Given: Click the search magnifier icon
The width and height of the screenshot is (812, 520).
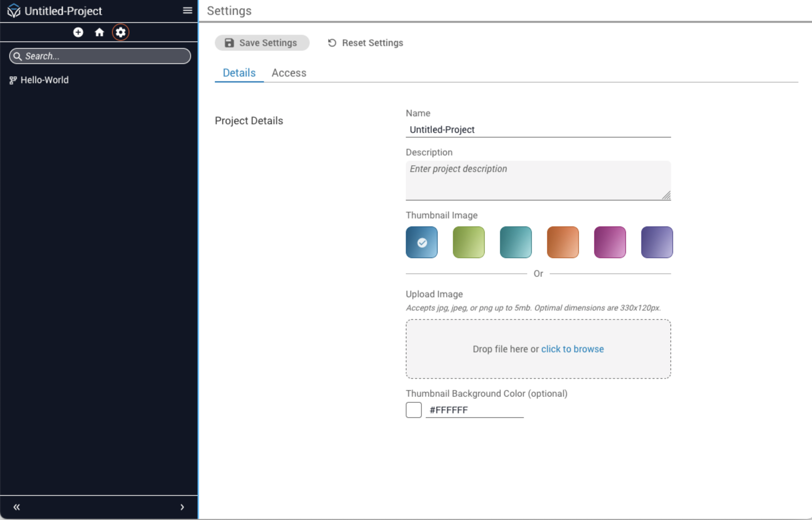Looking at the screenshot, I should click(x=18, y=56).
